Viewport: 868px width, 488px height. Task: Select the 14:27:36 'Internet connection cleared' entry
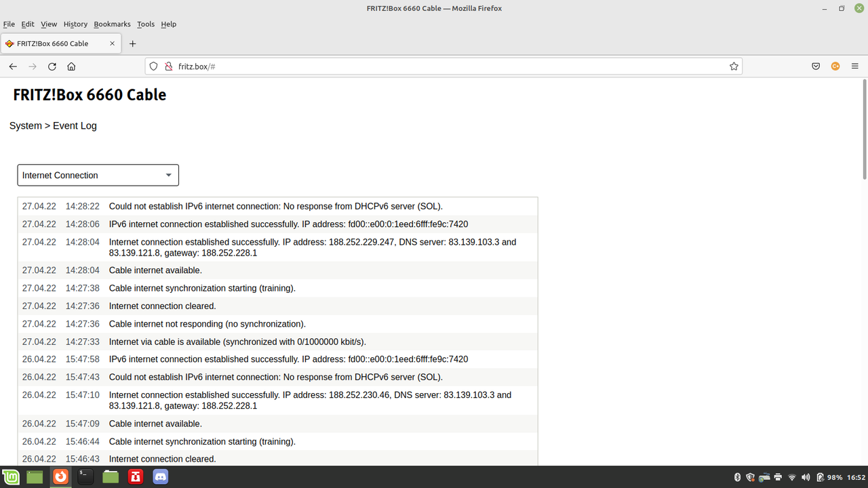[x=277, y=306]
